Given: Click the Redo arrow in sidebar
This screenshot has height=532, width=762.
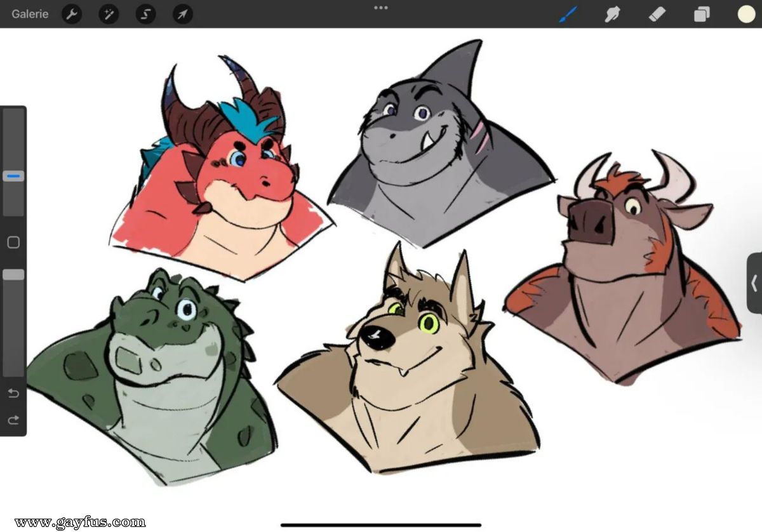Looking at the screenshot, I should pos(13,420).
